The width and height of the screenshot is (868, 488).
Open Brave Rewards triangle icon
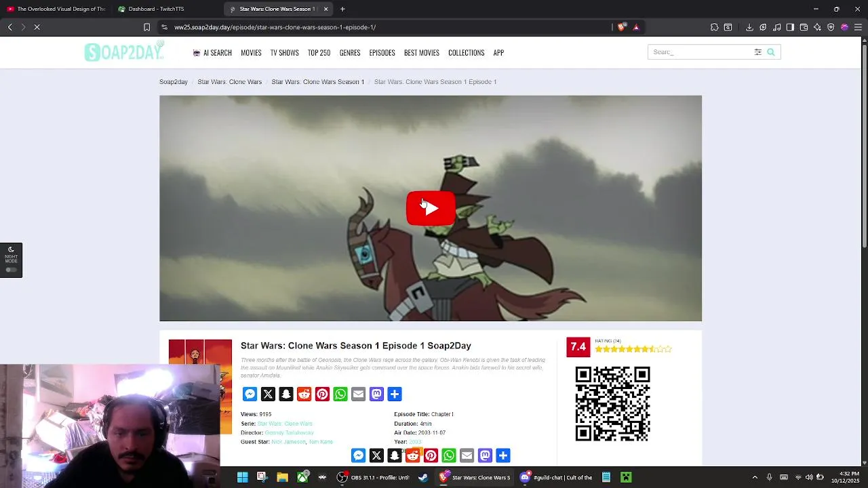point(636,27)
